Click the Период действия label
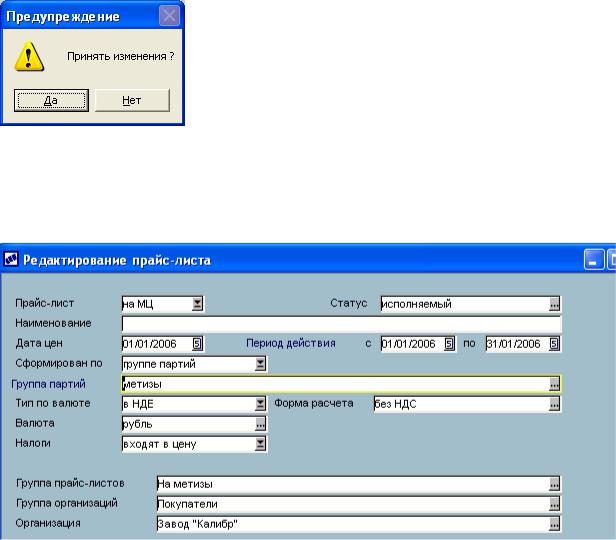Viewport: 616px width, 540px height. click(291, 343)
